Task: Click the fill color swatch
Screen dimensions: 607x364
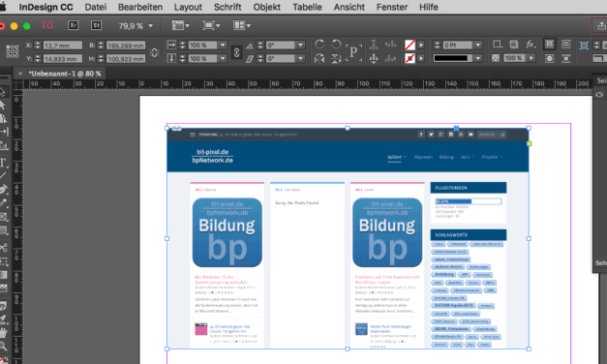Action: point(410,45)
